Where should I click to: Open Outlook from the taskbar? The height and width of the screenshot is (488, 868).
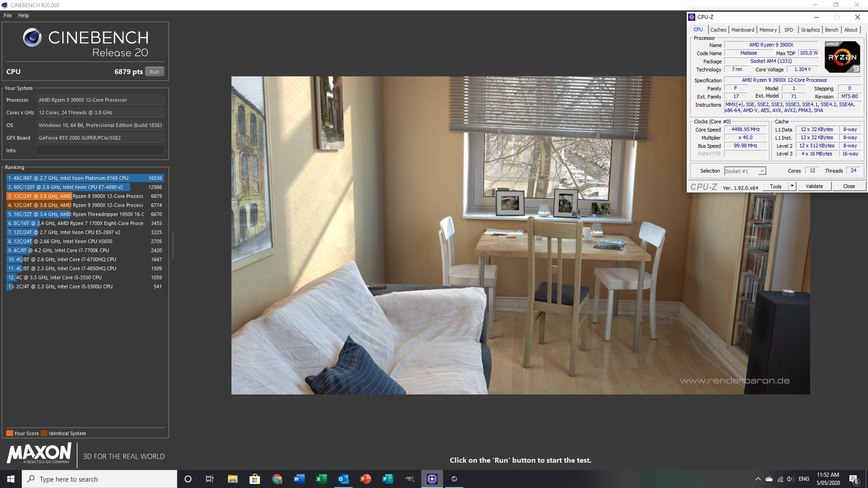click(x=344, y=479)
